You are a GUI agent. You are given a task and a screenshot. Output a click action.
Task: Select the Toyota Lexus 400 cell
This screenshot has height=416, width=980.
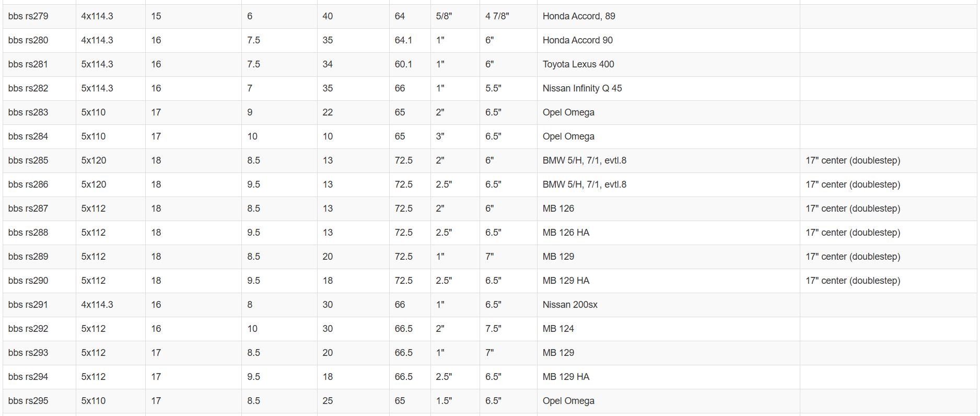(x=668, y=64)
